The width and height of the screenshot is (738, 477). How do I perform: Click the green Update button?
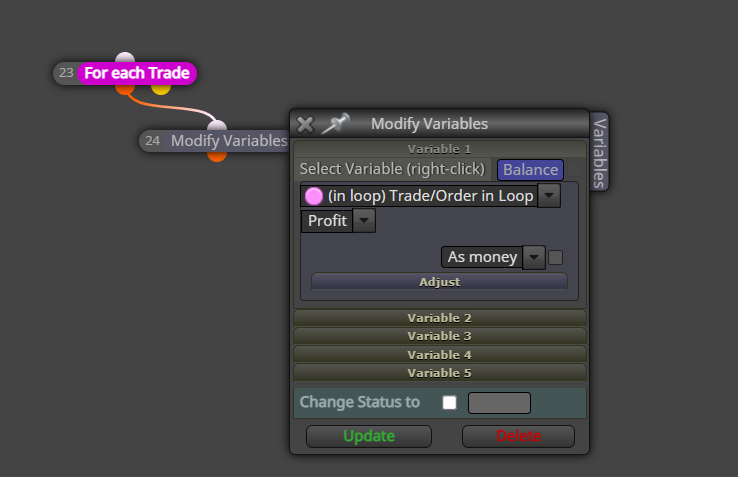pyautogui.click(x=369, y=436)
